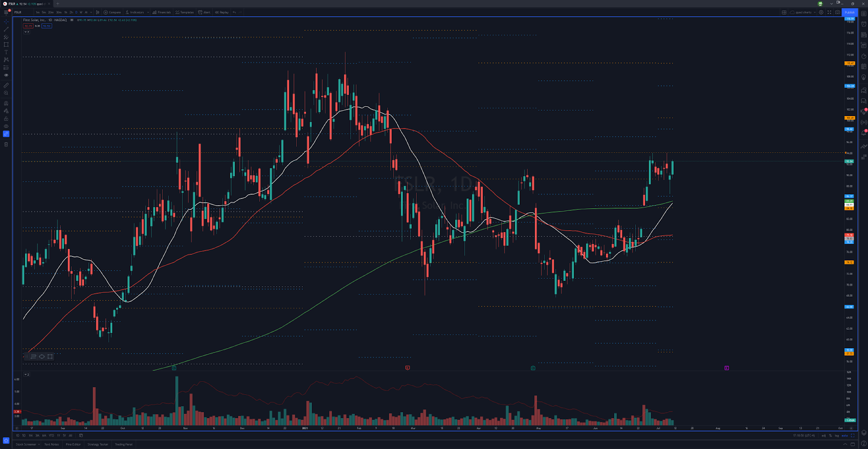Set the date range to YTD

coord(52,435)
